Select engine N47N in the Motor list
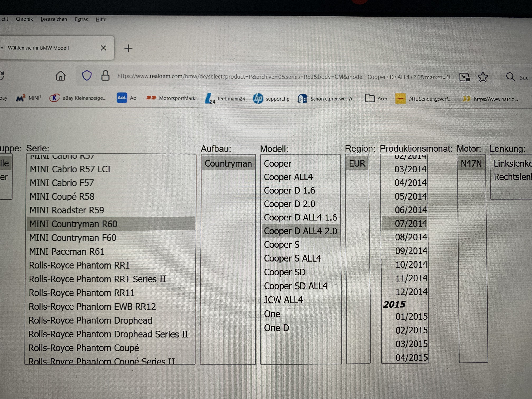Image resolution: width=532 pixels, height=399 pixels. (471, 163)
